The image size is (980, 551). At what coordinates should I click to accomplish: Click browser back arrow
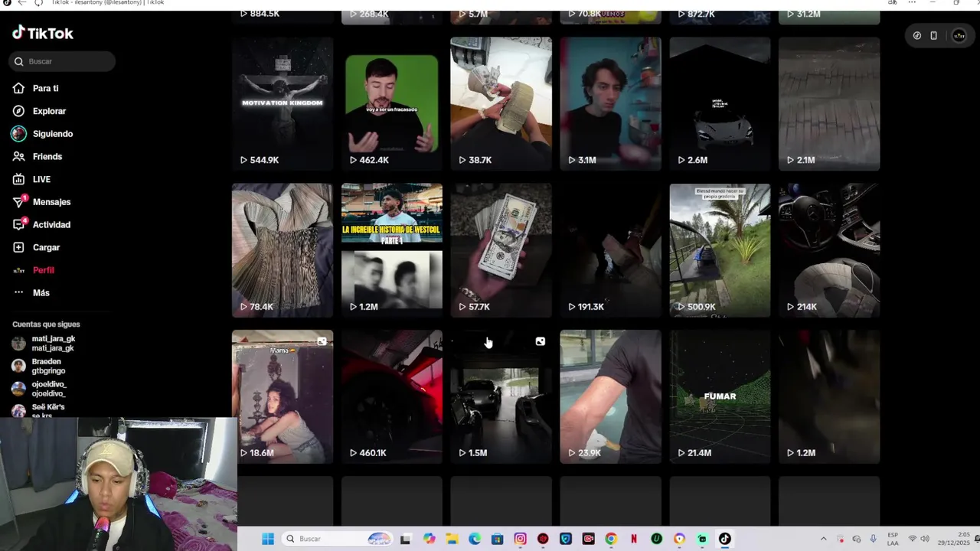coord(21,3)
